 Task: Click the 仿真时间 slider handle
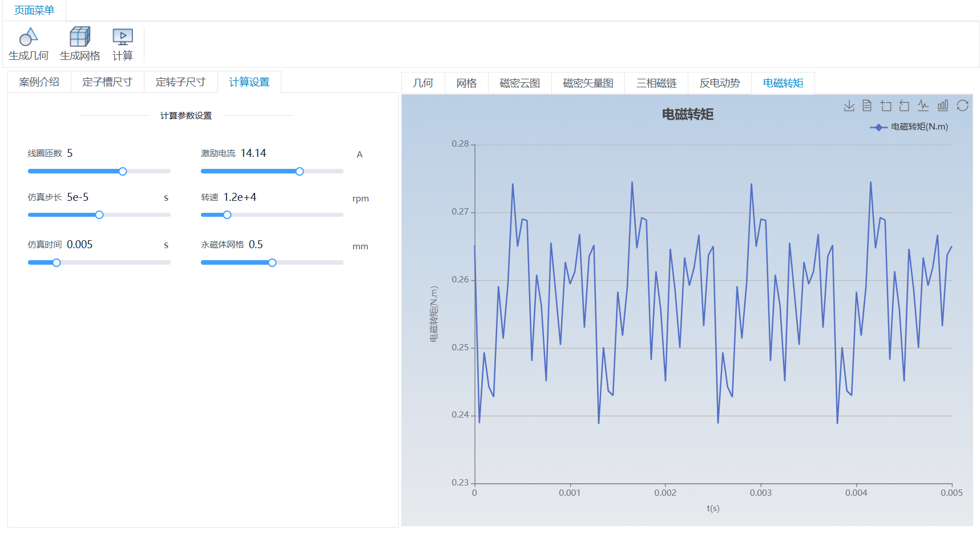57,262
